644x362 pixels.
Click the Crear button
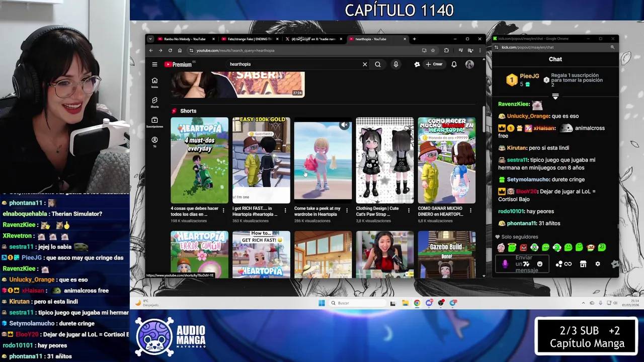(x=434, y=64)
